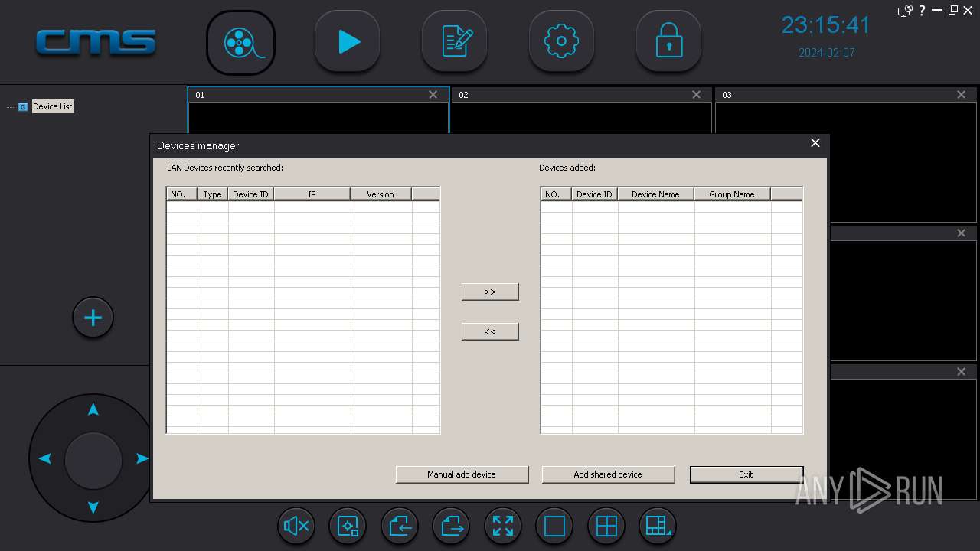Close video window 01
The image size is (980, 551).
pyautogui.click(x=433, y=95)
